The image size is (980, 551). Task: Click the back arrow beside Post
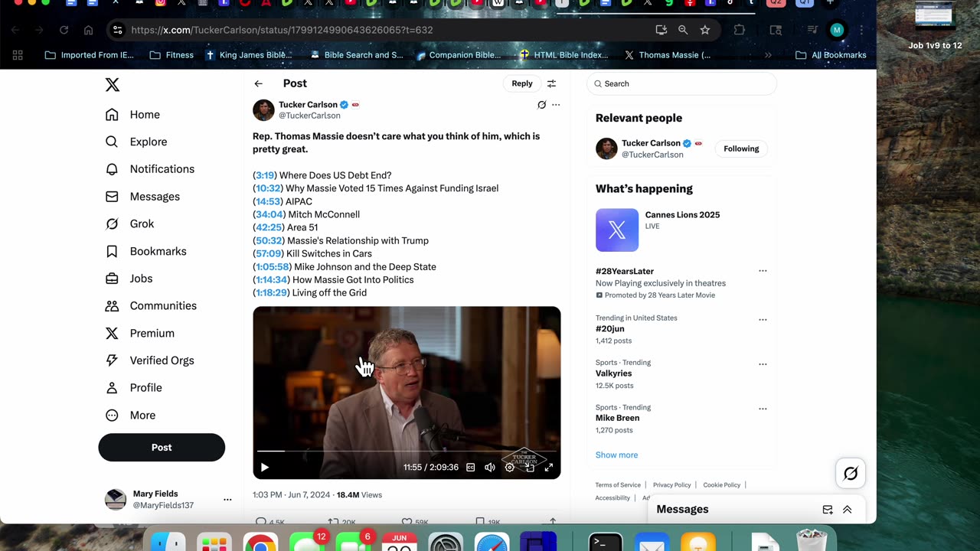[259, 83]
